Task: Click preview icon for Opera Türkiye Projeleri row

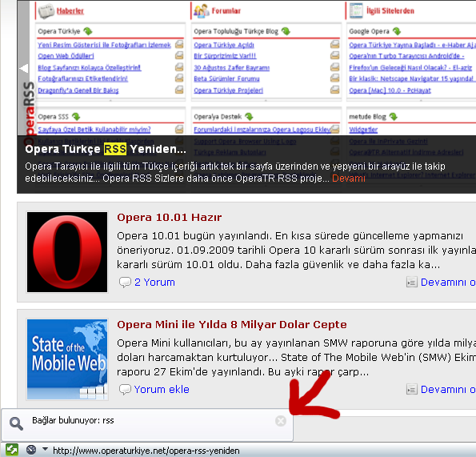Action: [335, 90]
